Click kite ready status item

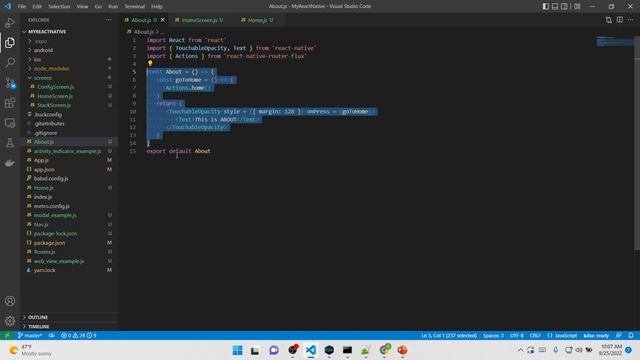click(596, 336)
